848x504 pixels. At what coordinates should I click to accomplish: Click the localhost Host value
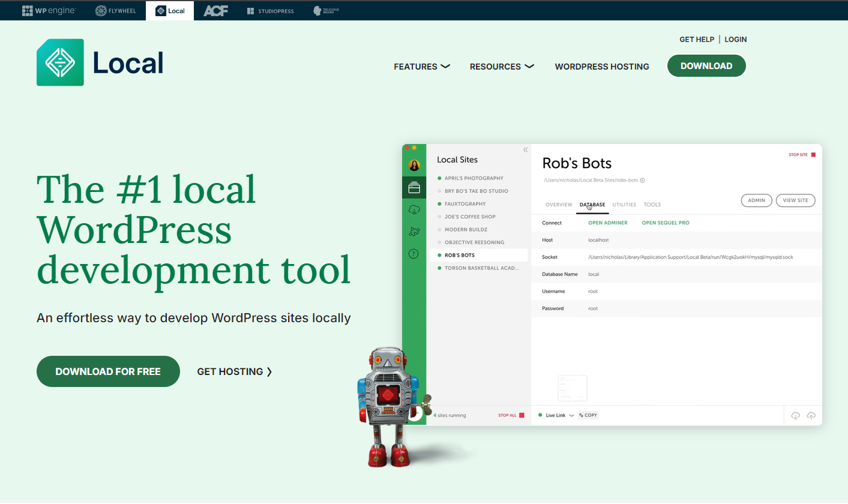pos(598,240)
